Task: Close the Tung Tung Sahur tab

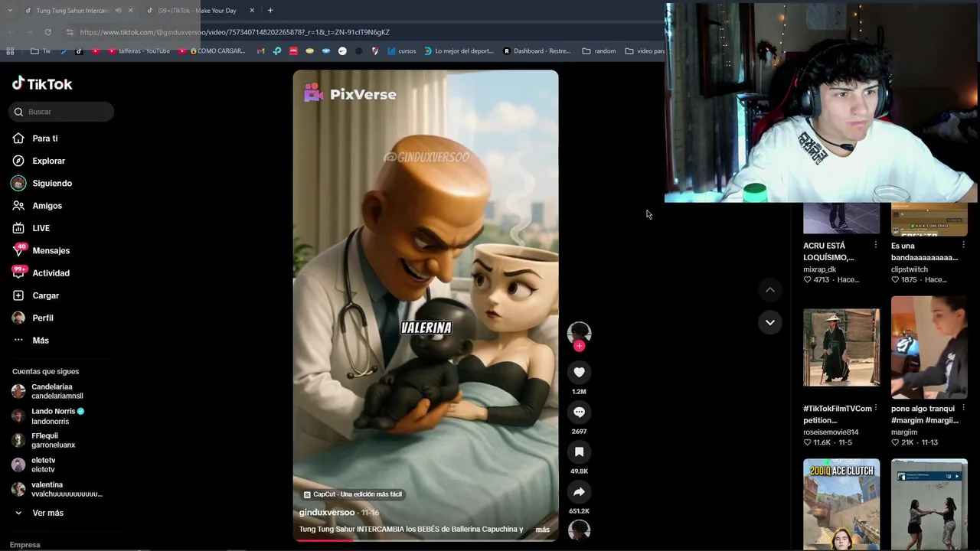Action: tap(130, 11)
